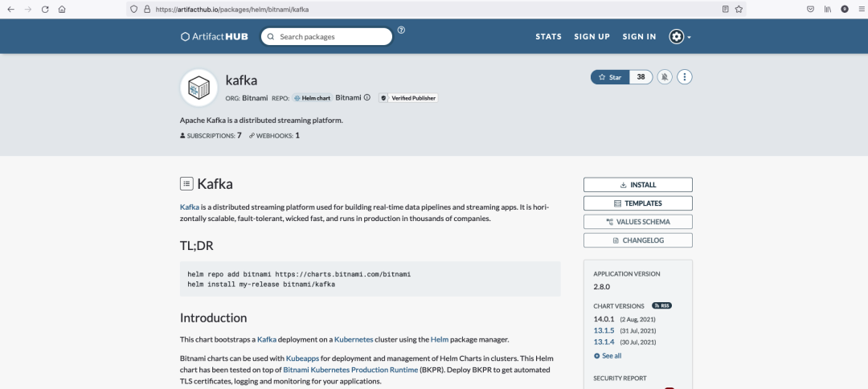868x389 pixels.
Task: Bookmark this page with the star icon
Action: (x=739, y=10)
